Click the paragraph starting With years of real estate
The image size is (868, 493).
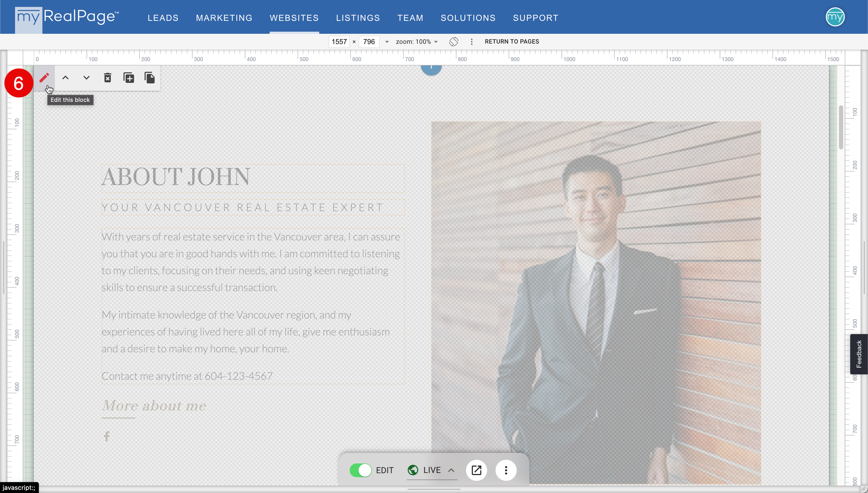[251, 262]
